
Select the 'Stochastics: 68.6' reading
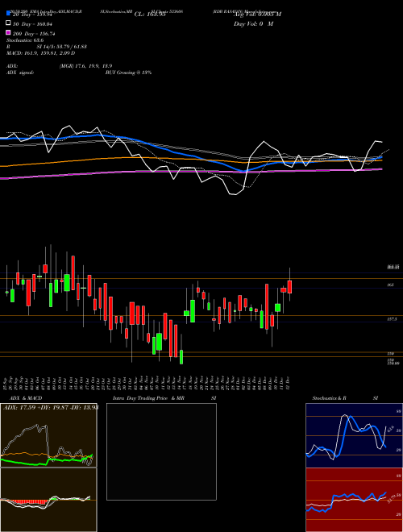[x=25, y=40]
